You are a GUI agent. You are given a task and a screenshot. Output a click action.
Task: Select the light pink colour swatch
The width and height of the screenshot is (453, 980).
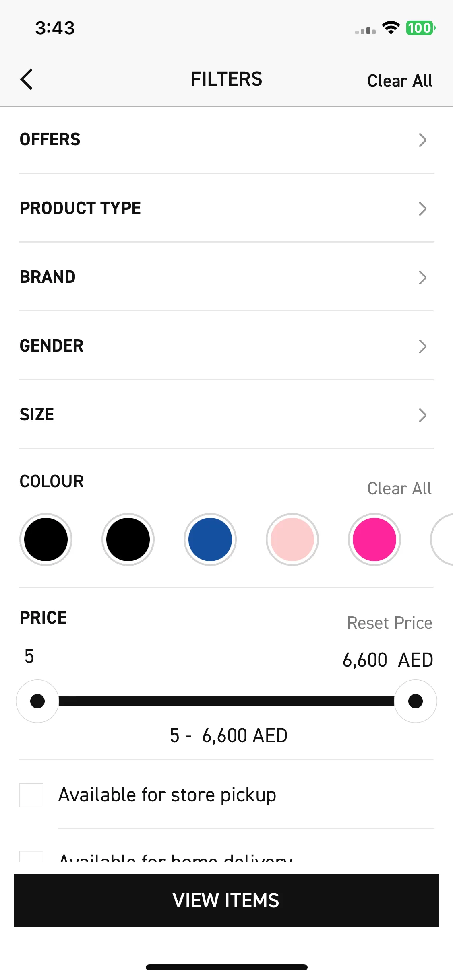point(292,539)
